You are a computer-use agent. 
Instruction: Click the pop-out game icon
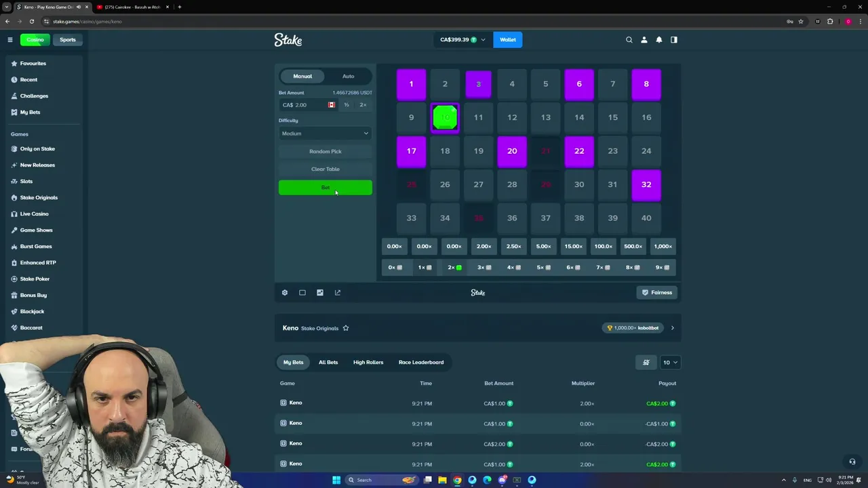tap(338, 293)
